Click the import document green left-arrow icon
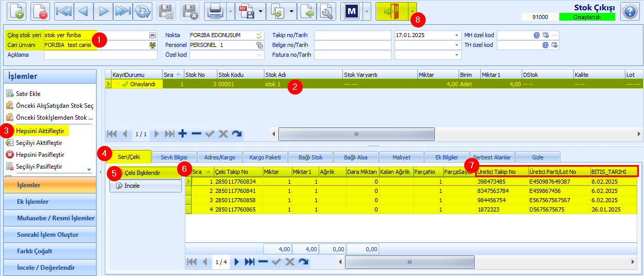The width and height of the screenshot is (644, 276). (x=307, y=11)
